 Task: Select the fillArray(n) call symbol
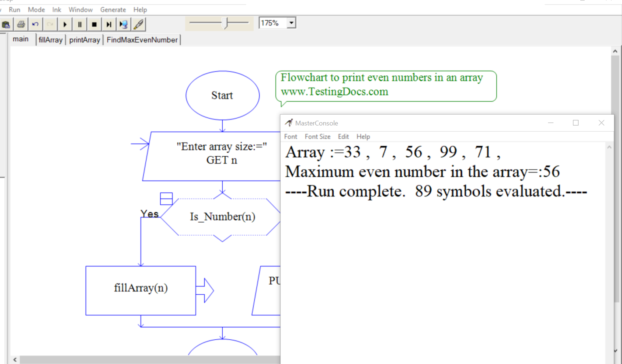[x=141, y=290]
